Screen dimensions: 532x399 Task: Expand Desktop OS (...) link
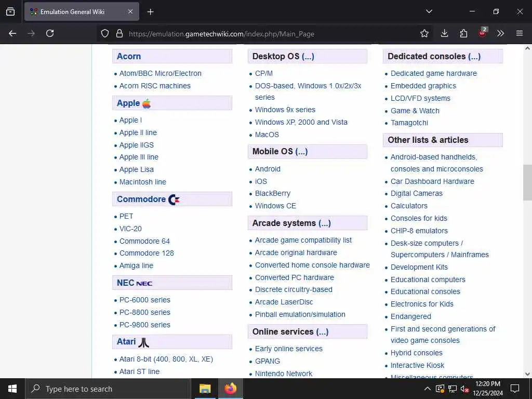[308, 56]
